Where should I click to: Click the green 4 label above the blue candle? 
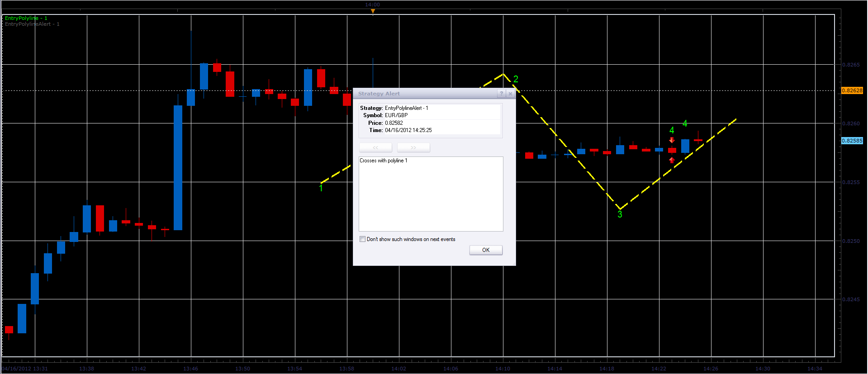pos(685,123)
